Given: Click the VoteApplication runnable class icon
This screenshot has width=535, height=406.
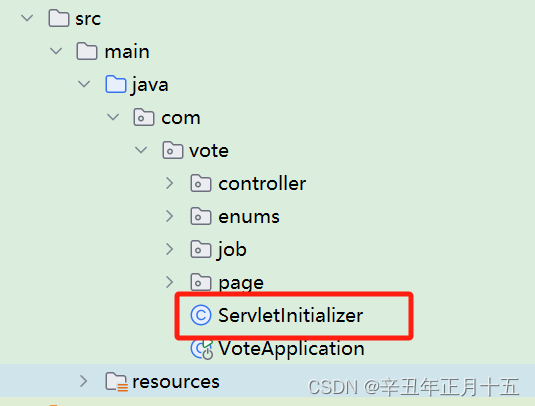Looking at the screenshot, I should tap(202, 349).
